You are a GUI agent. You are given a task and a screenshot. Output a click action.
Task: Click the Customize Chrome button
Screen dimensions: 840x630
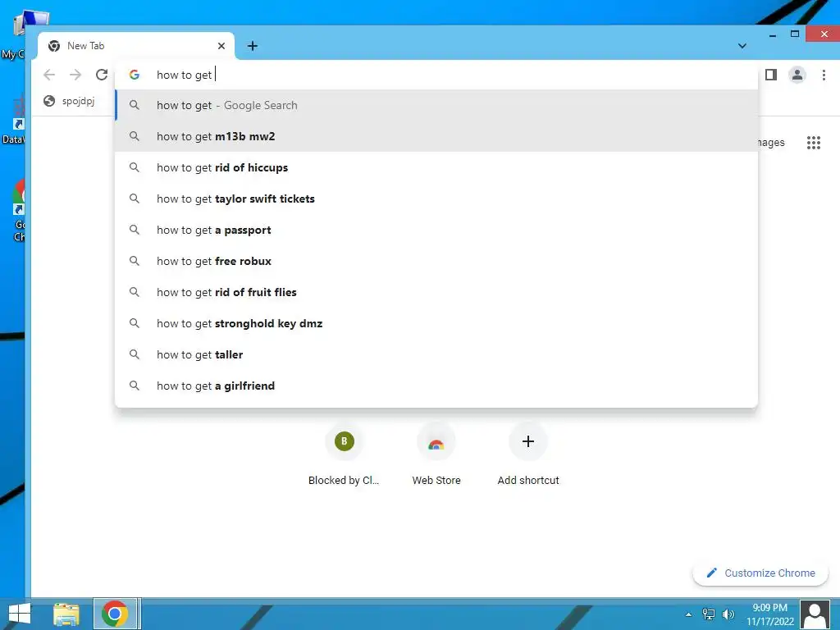760,573
